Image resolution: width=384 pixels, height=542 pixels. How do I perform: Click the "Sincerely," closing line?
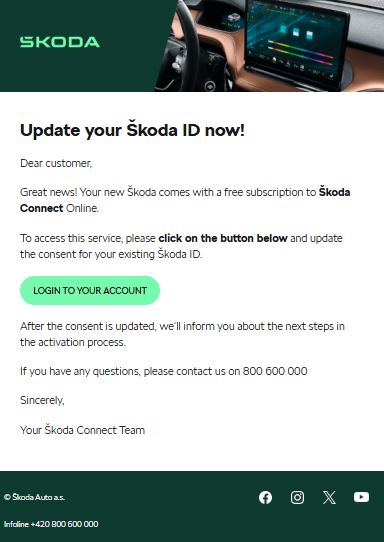[x=42, y=400]
